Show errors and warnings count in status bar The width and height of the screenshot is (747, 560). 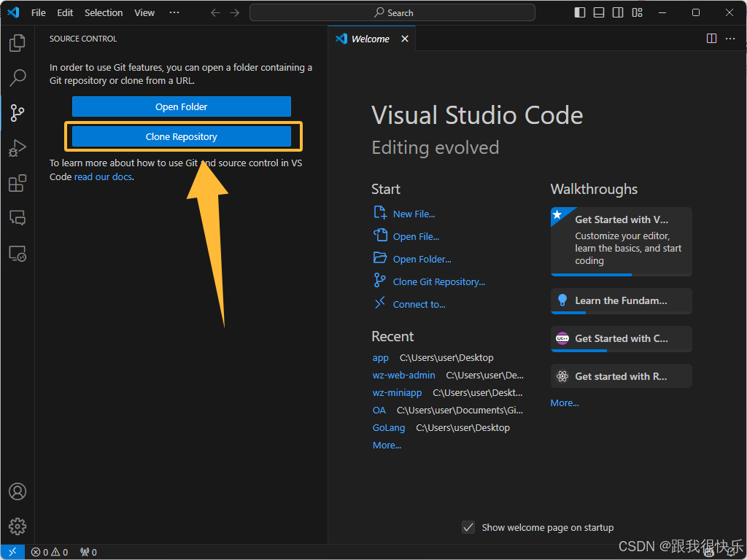click(50, 552)
